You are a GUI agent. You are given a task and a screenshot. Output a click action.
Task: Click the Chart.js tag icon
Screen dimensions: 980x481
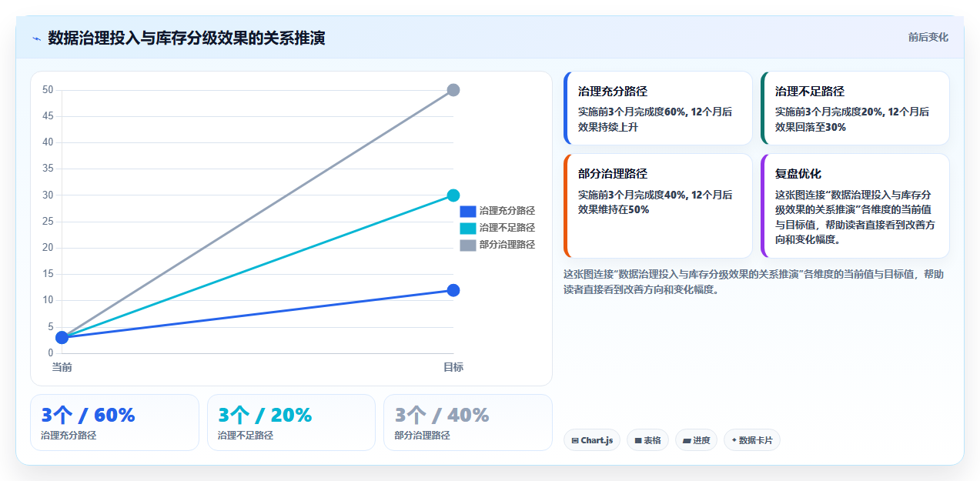click(x=575, y=441)
